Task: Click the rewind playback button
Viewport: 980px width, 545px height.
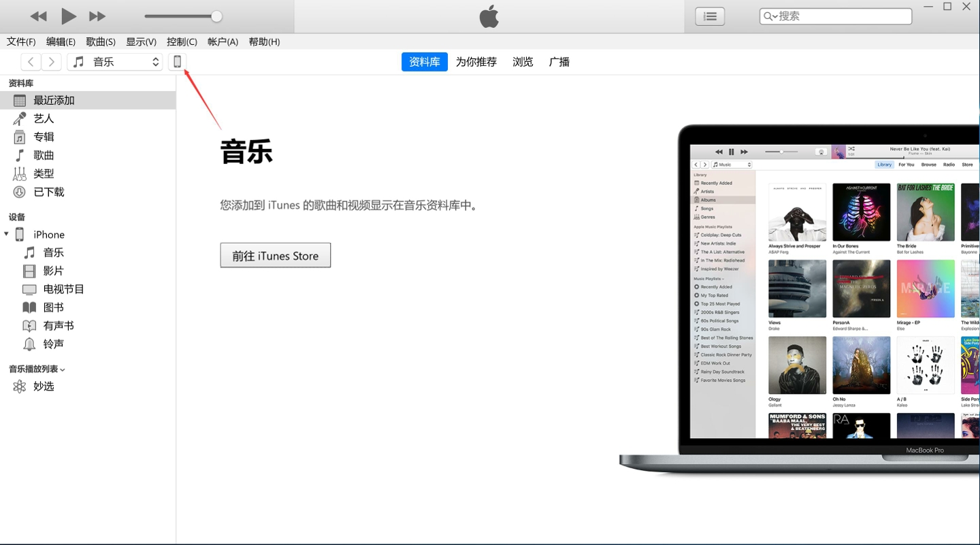Action: click(x=39, y=16)
